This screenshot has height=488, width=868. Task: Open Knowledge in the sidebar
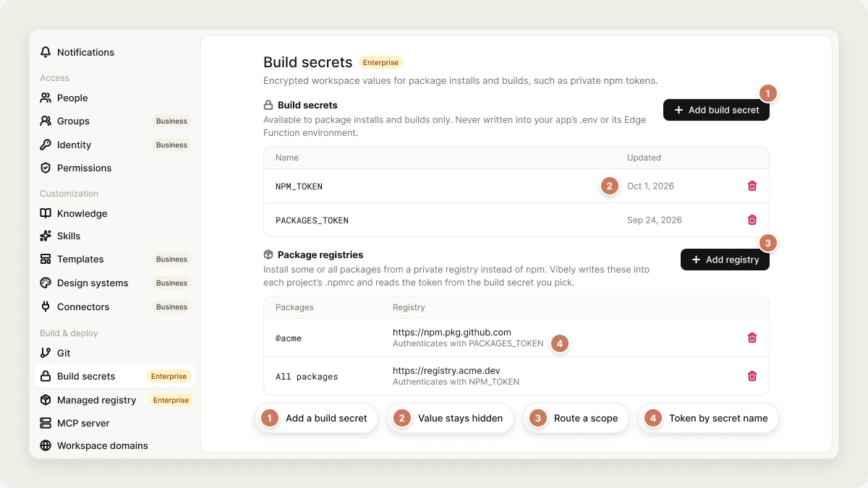tap(115, 213)
